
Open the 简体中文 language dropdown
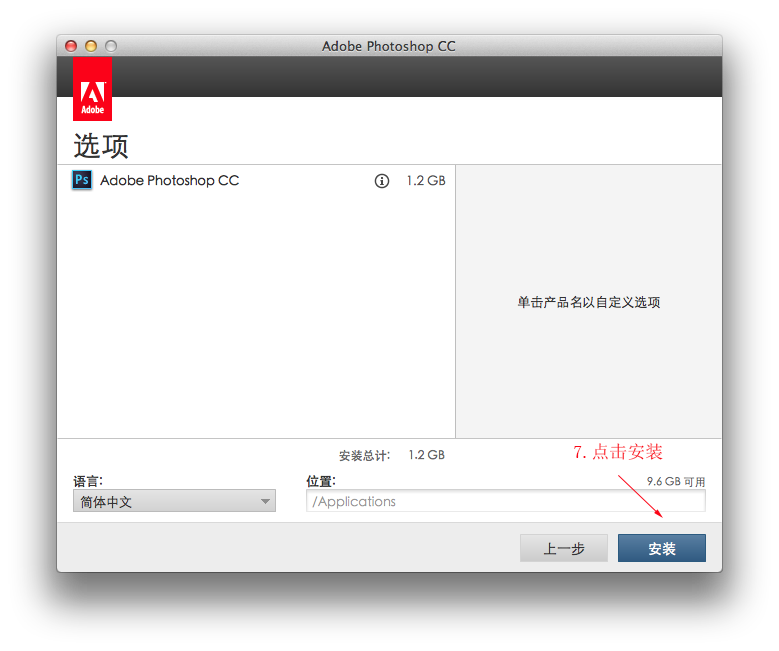[174, 501]
